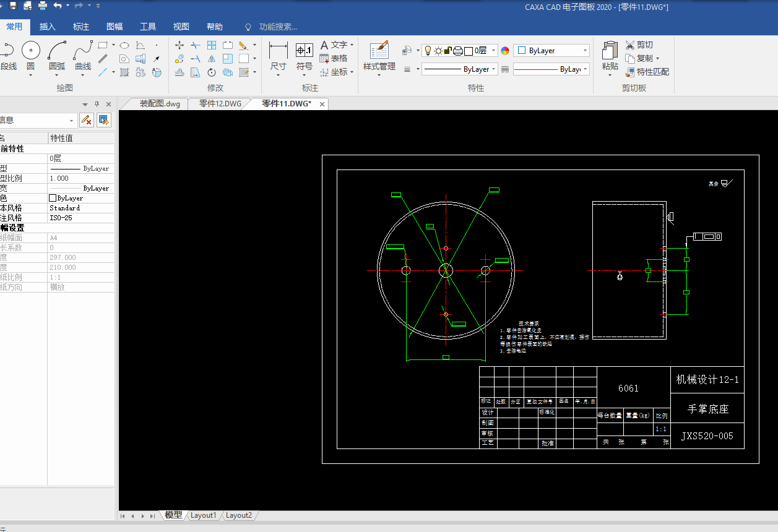Open the color ByLayer dropdown
The height and width of the screenshot is (532, 778).
point(551,51)
